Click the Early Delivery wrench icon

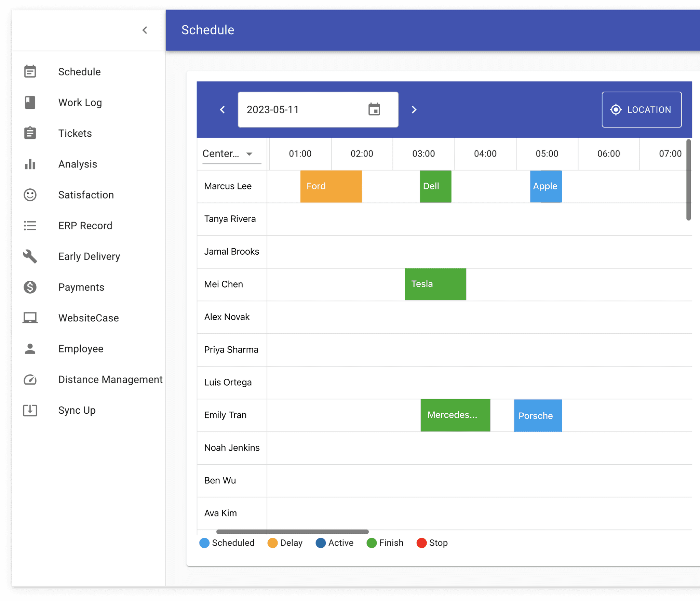click(30, 256)
